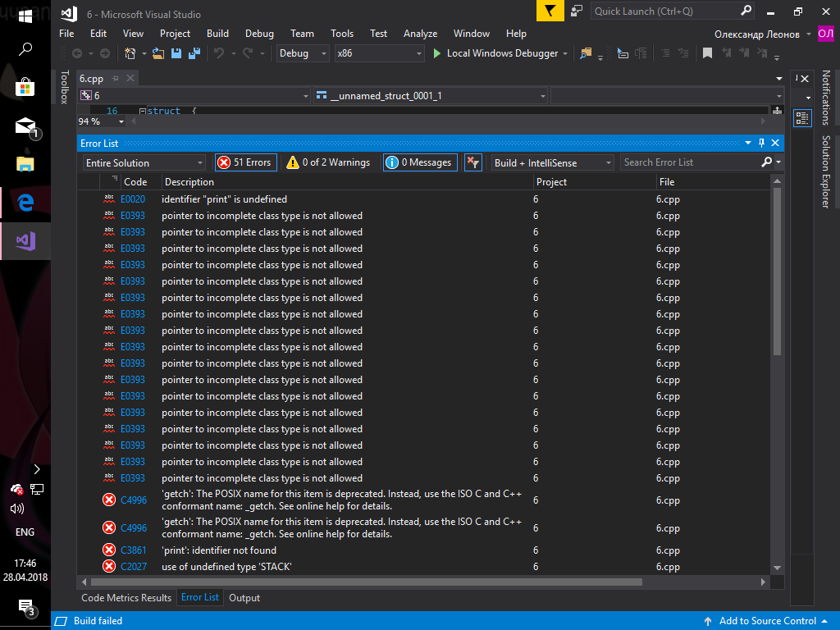Toggle the 51 Errors filter
Screen dimensions: 840x630
pyautogui.click(x=245, y=162)
